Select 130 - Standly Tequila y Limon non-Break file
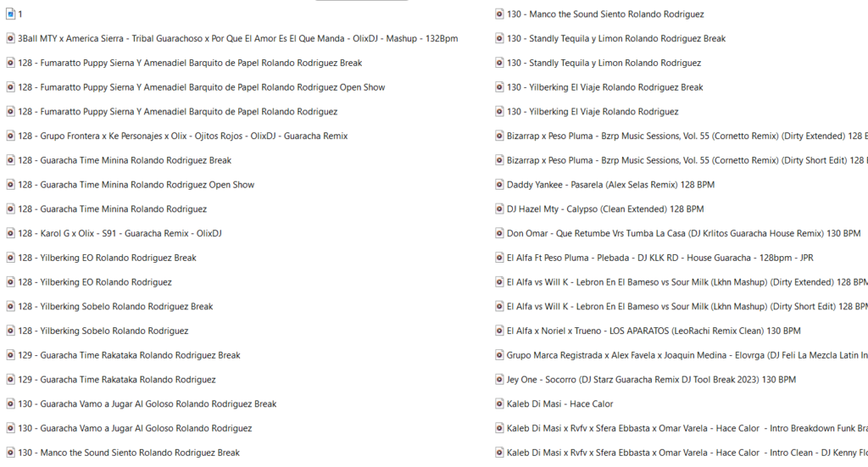 point(604,63)
